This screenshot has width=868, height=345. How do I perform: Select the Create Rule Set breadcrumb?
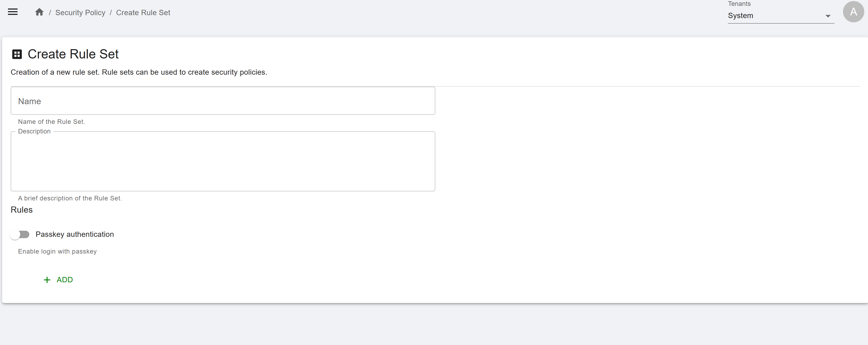[x=143, y=12]
